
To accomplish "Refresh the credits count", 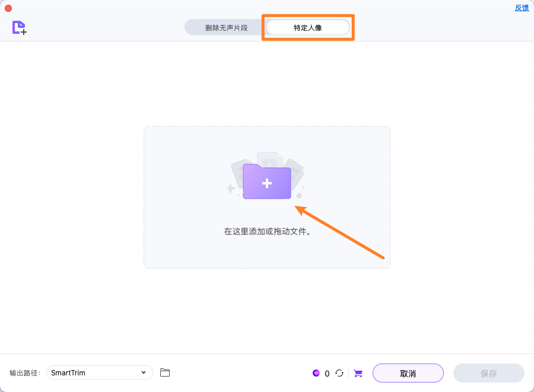I will pyautogui.click(x=339, y=373).
